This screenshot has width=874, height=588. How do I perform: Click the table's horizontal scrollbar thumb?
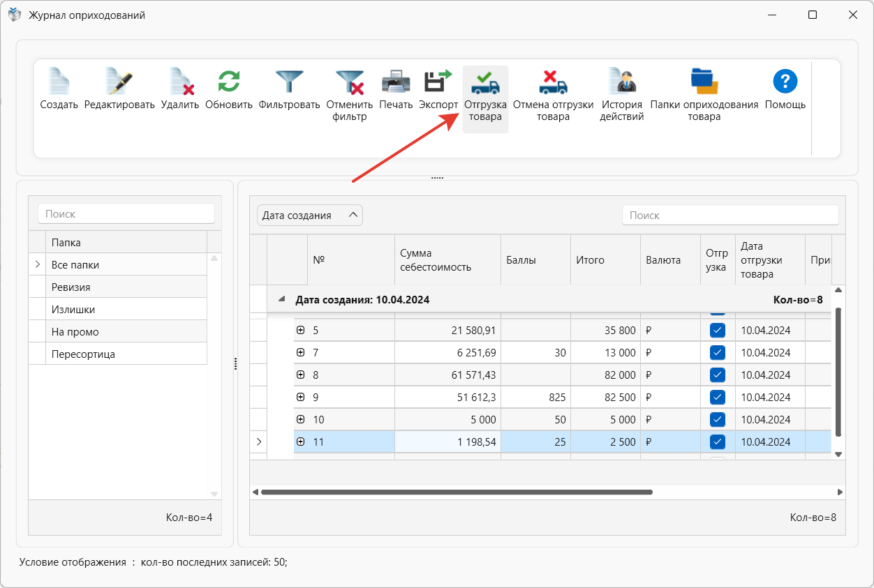(457, 492)
